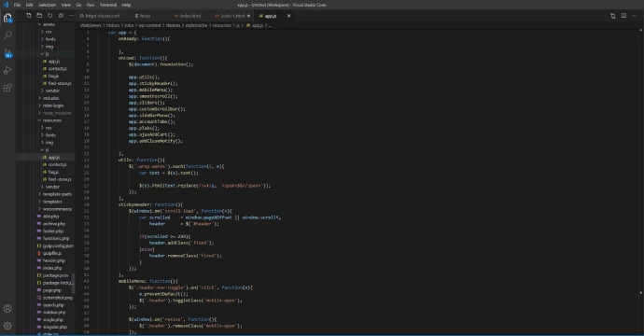Open package.json in the explorer
This screenshot has height=336, width=644.
coord(55,275)
